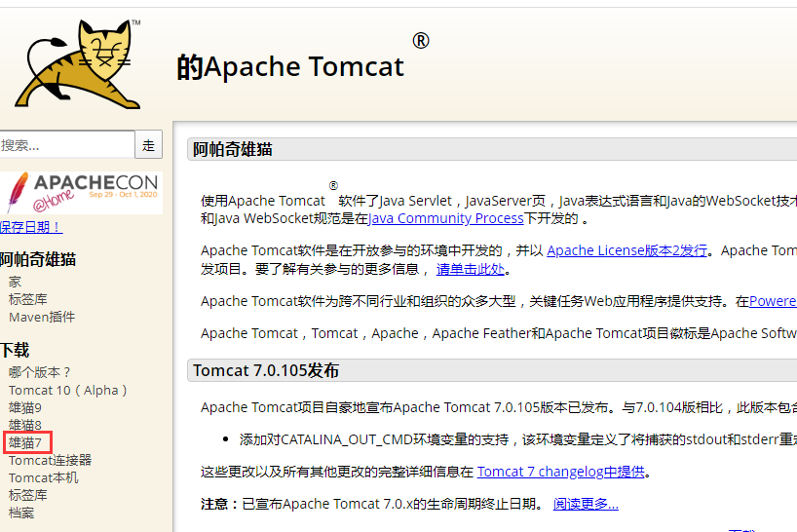Viewport: 797px width, 532px height.
Task: Click the 的Apache Tomcat page title
Action: click(x=290, y=66)
